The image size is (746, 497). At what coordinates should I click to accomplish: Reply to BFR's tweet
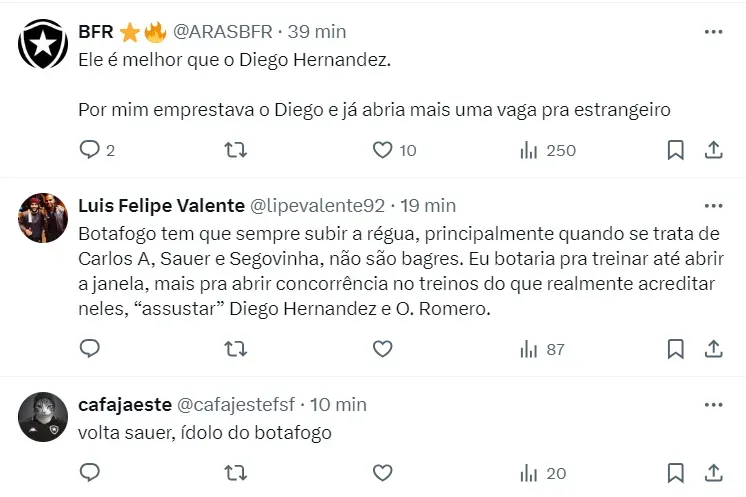click(90, 150)
